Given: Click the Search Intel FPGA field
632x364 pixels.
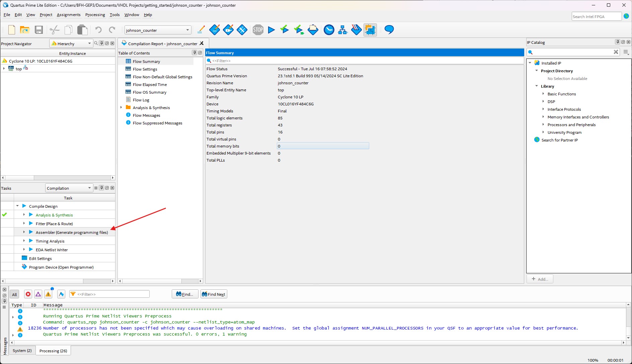Looking at the screenshot, I should coord(596,16).
